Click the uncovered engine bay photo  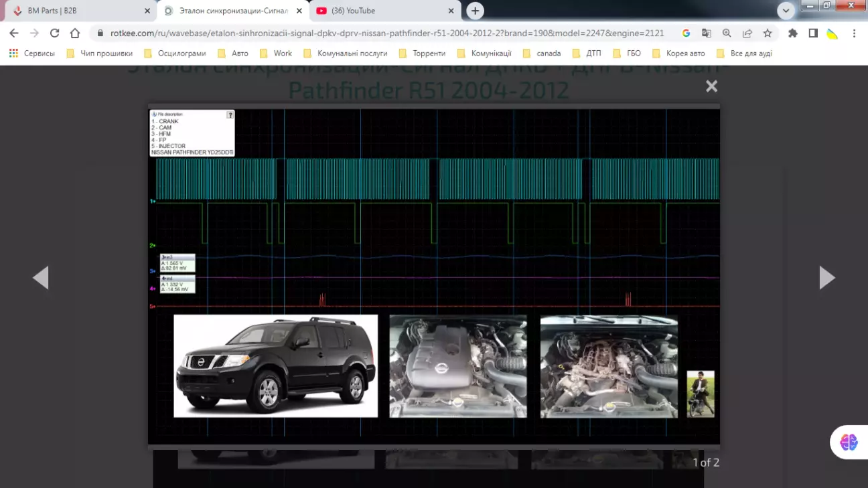pos(609,367)
